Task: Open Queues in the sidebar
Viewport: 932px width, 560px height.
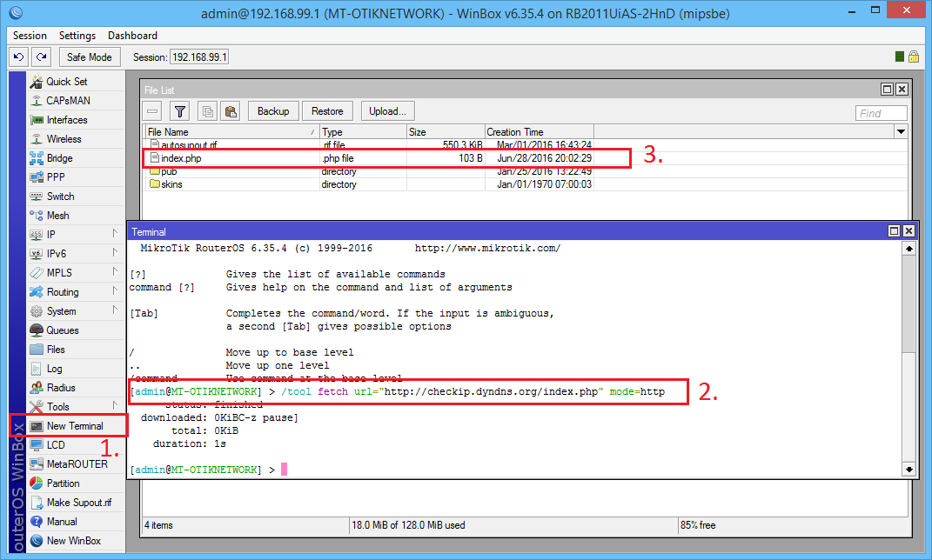Action: [x=63, y=330]
